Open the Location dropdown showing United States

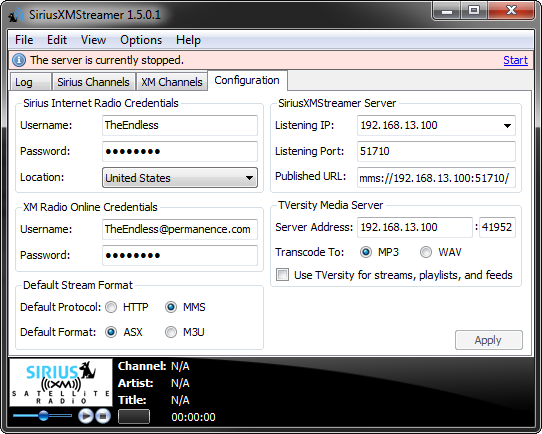[x=180, y=178]
